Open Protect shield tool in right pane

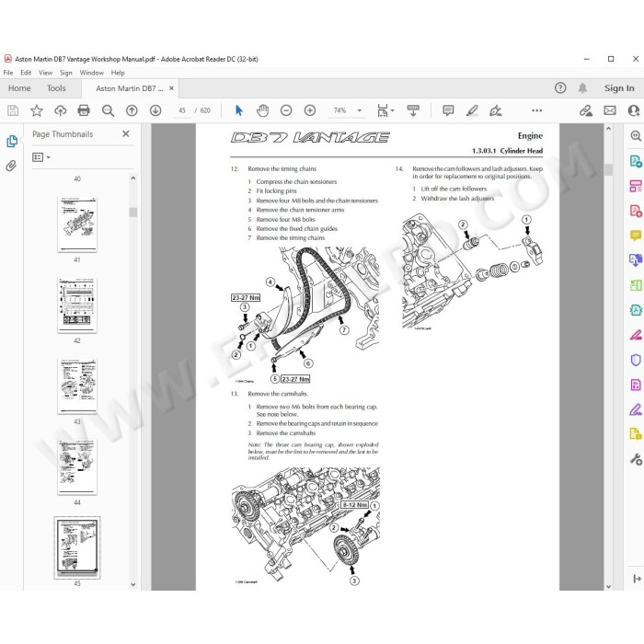pyautogui.click(x=636, y=361)
